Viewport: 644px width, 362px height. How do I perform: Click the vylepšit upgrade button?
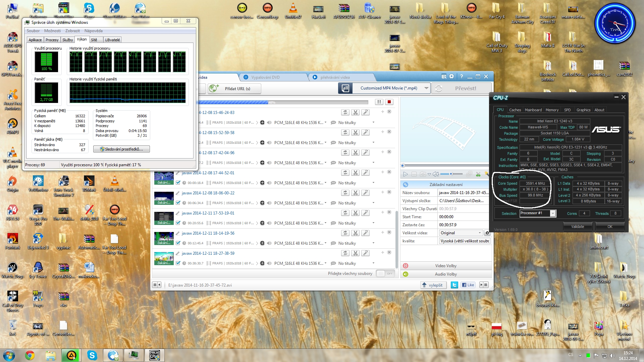click(x=434, y=285)
